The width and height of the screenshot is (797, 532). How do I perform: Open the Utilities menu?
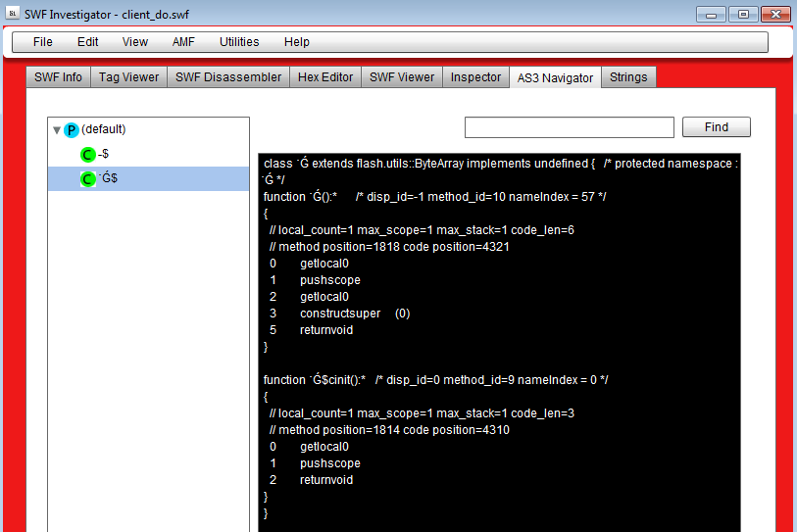click(x=239, y=42)
